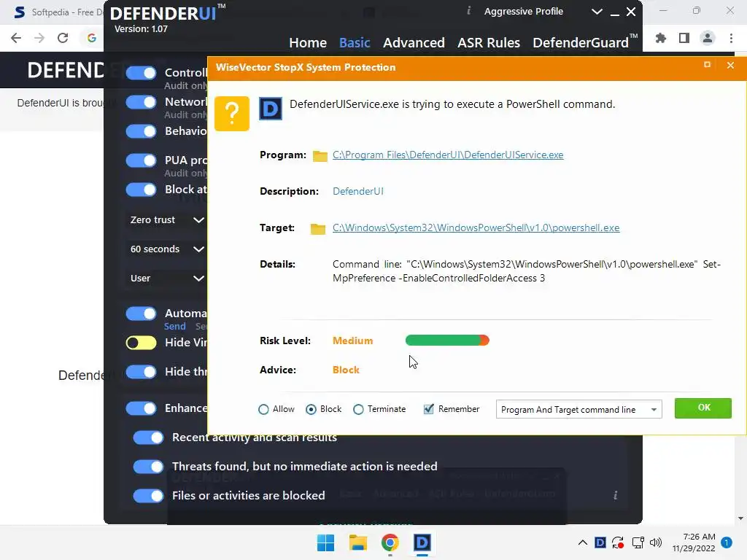Screen dimensions: 747x560
Task: Toggle the Network protection switch
Action: click(x=141, y=102)
